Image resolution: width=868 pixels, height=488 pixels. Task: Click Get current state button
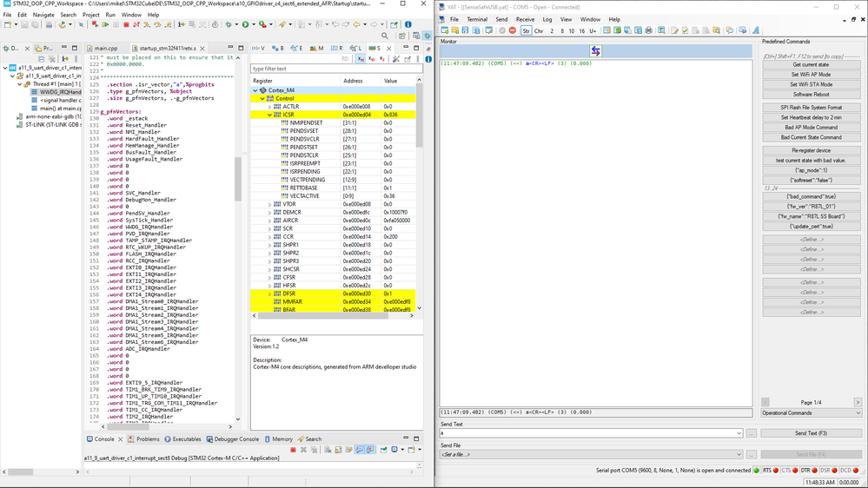[x=811, y=65]
